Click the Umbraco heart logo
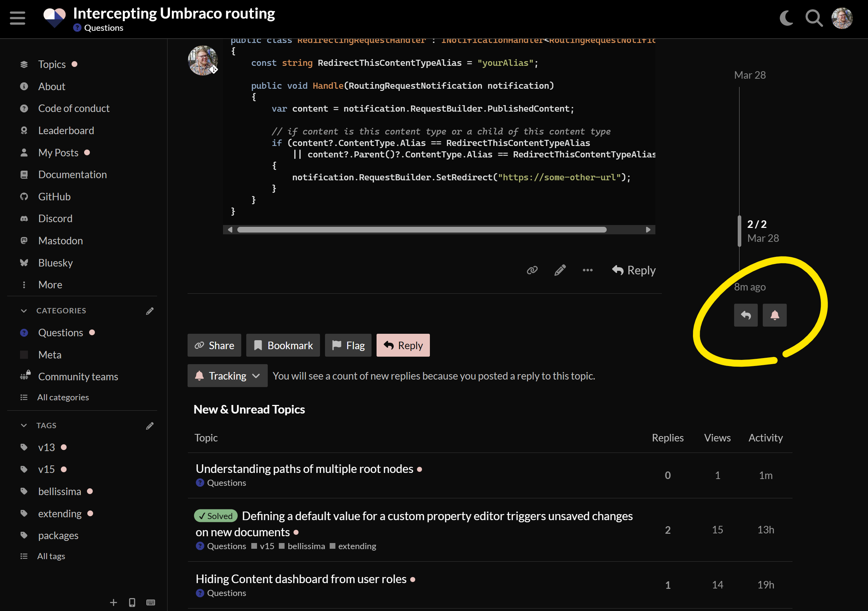The width and height of the screenshot is (868, 611). 54,18
